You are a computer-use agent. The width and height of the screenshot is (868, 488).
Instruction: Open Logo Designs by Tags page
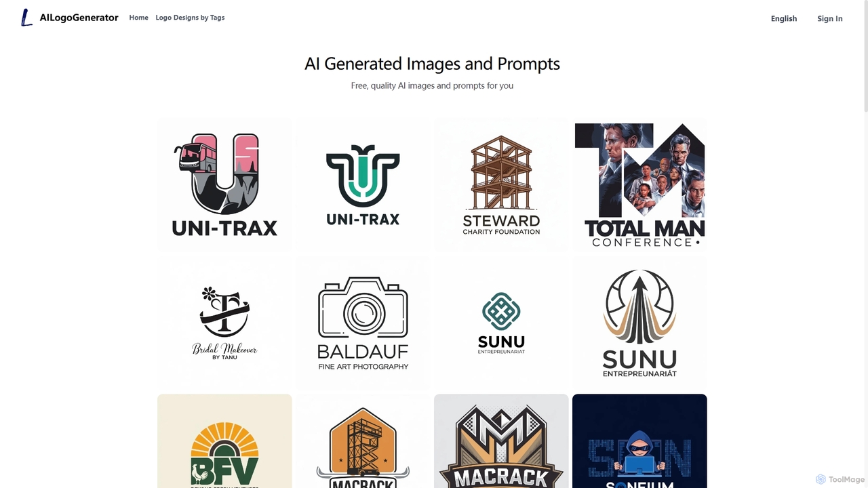pyautogui.click(x=190, y=18)
